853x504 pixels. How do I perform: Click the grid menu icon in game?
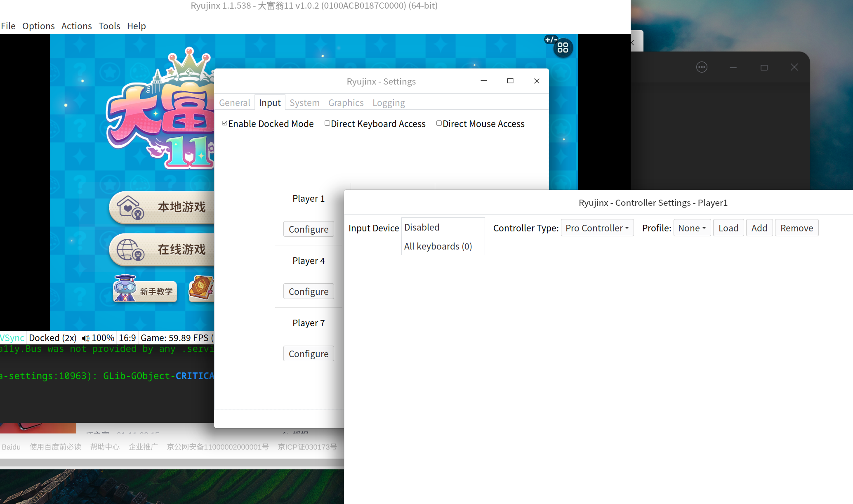(x=563, y=48)
